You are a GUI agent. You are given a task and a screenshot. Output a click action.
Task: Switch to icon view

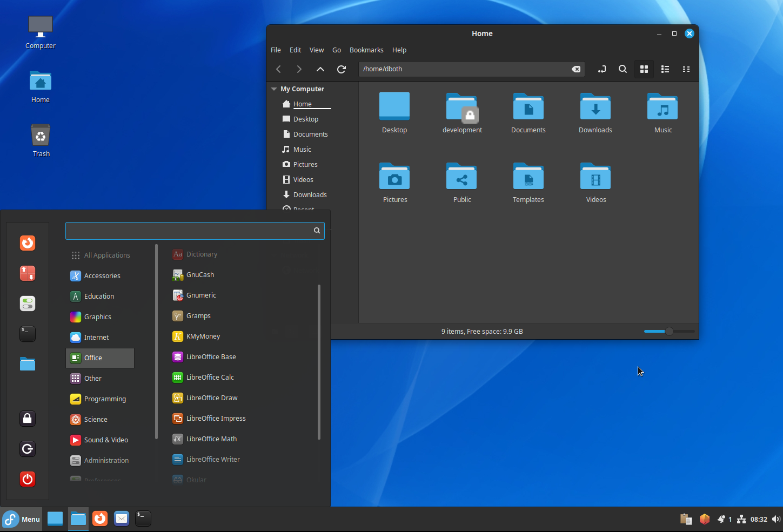tap(644, 69)
